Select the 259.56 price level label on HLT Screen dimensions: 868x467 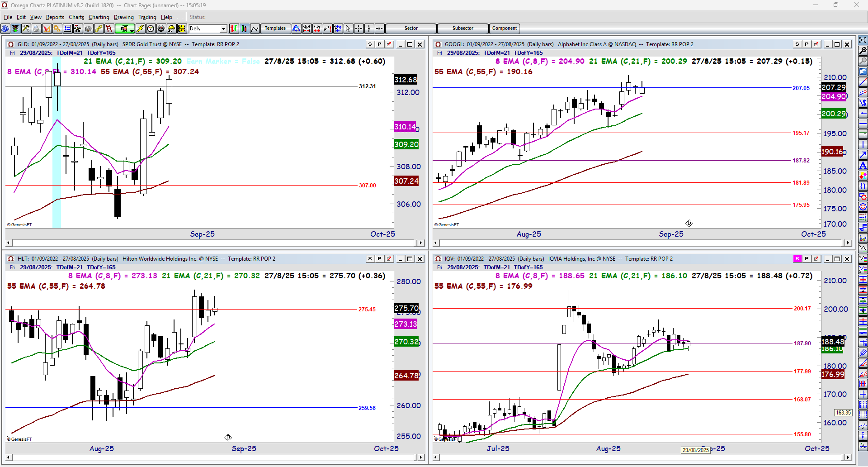[367, 408]
